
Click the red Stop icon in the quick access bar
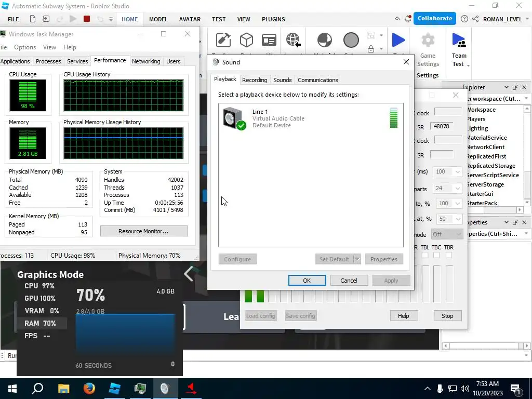pyautogui.click(x=87, y=19)
